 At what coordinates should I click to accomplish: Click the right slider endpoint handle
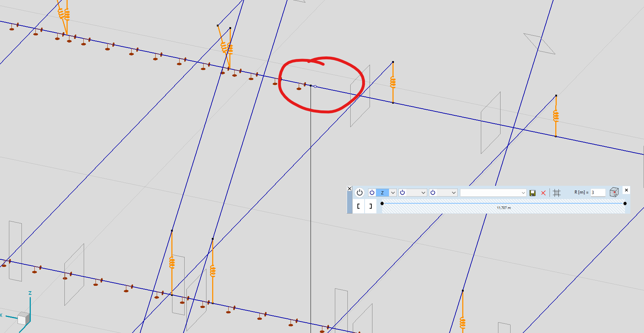click(x=625, y=203)
